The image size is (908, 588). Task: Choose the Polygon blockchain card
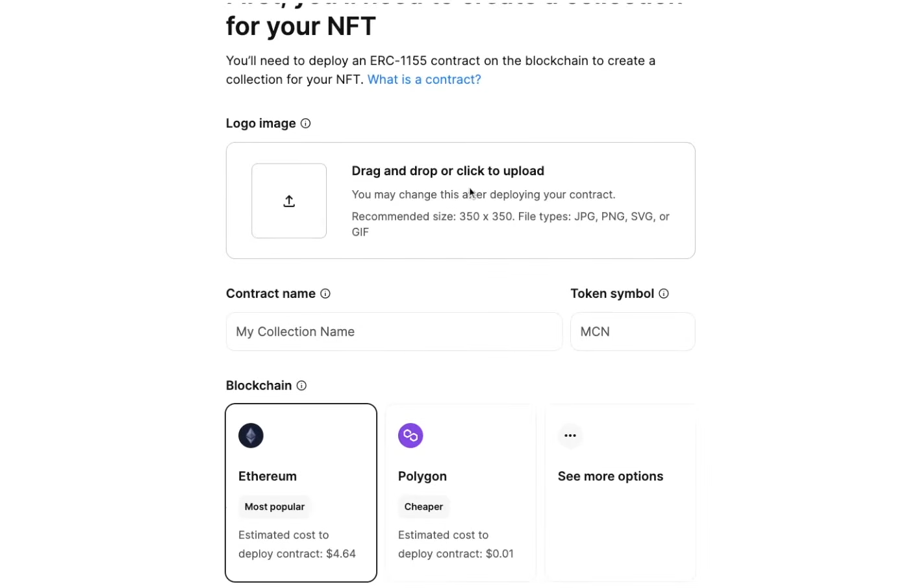[x=460, y=493]
